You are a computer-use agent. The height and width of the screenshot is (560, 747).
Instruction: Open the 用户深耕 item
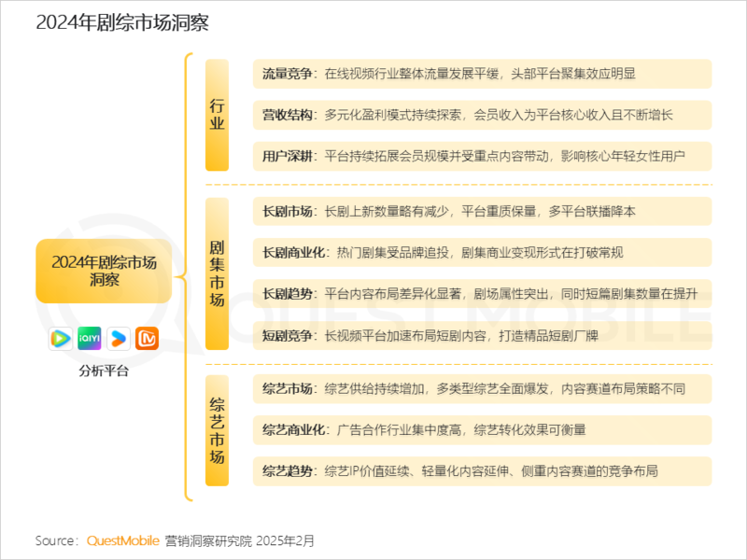(482, 156)
